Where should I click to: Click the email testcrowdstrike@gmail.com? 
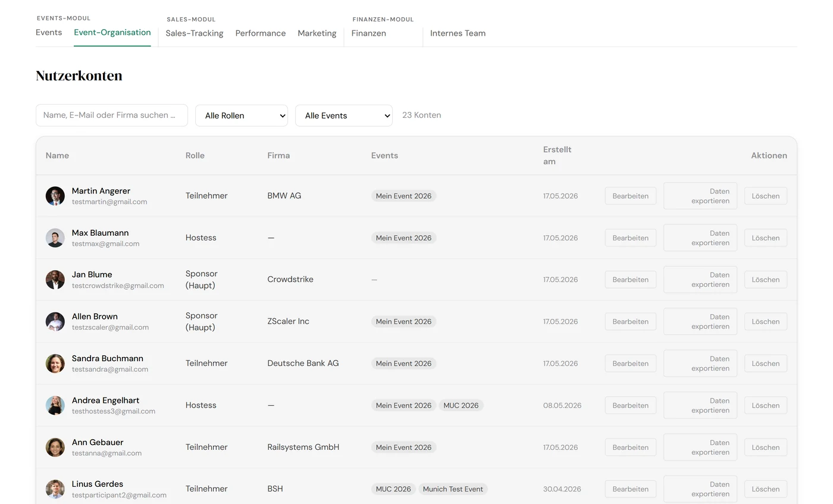118,286
